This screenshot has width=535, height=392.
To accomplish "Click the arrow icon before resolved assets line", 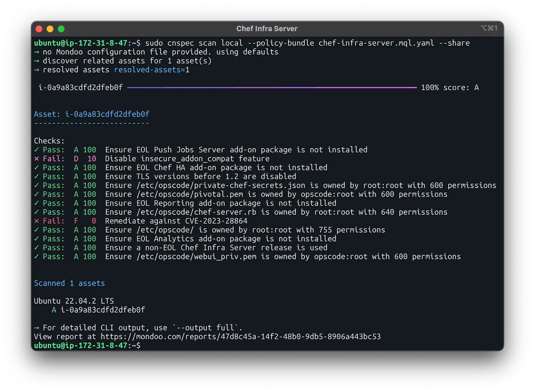I will click(36, 70).
